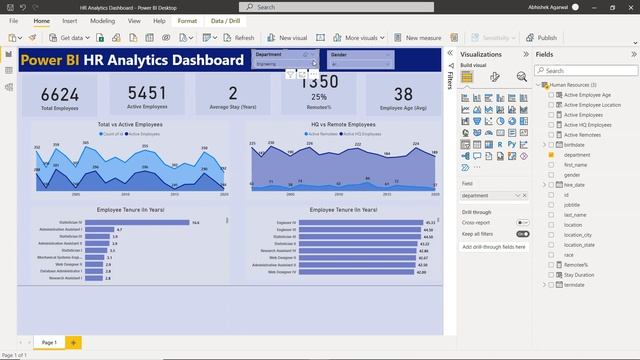This screenshot has width=640, height=360.
Task: Open the Gender slicer dropdown
Action: (387, 64)
